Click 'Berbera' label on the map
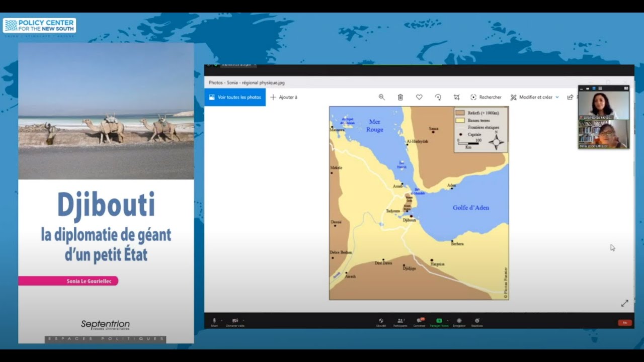Screen dimensions: 644x362 (457, 244)
